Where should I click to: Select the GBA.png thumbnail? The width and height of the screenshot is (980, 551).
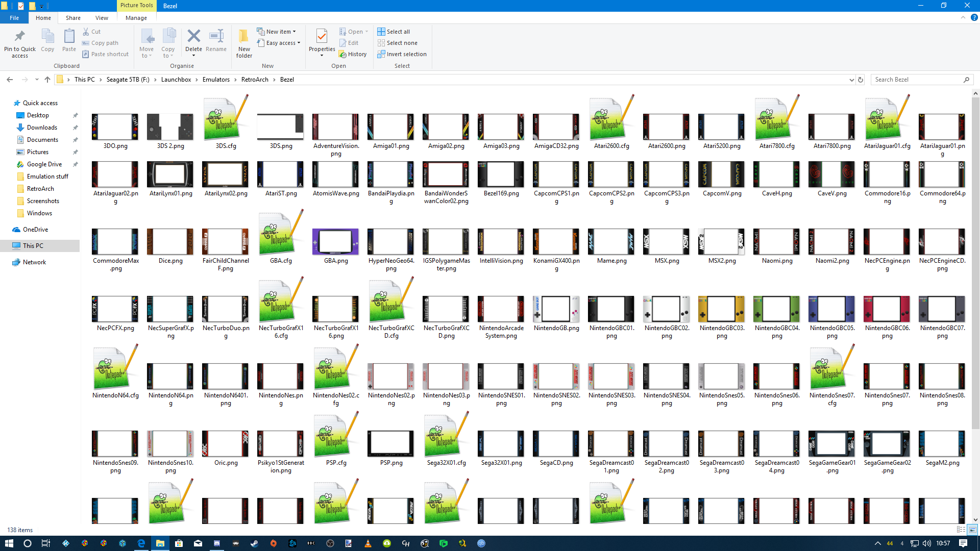point(335,242)
